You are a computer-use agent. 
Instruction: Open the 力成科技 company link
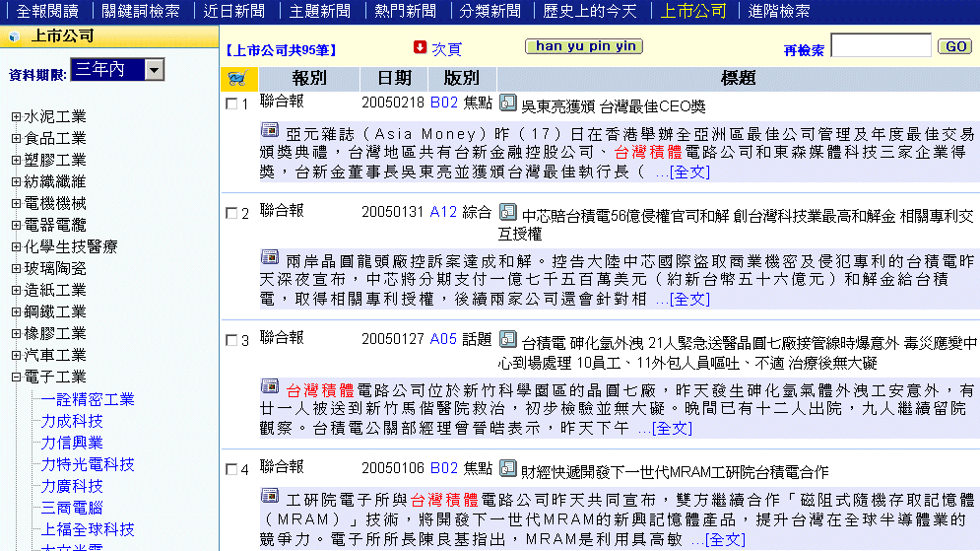(72, 421)
